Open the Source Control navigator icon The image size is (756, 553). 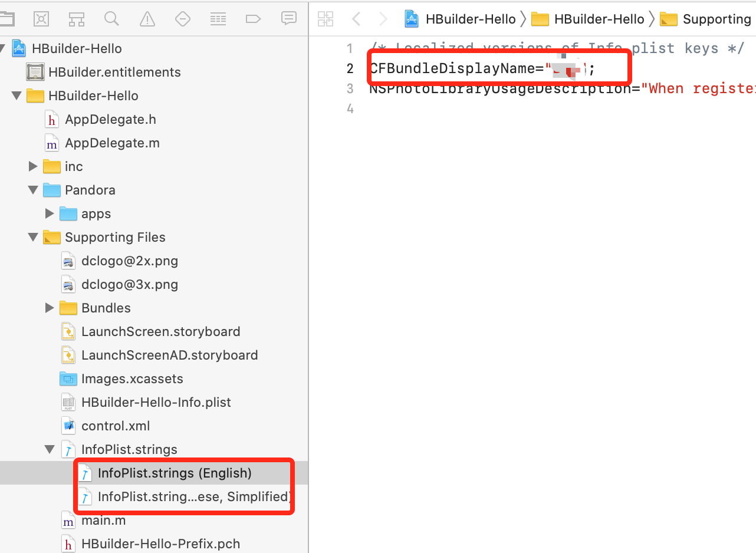coord(41,19)
